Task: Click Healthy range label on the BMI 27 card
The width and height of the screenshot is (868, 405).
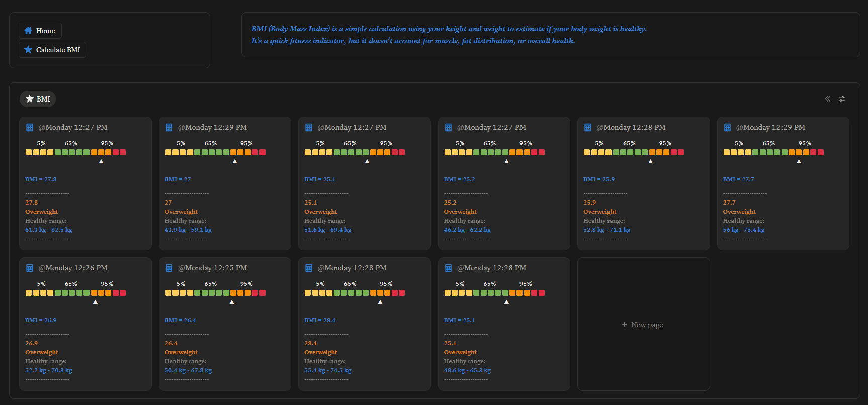Action: (x=186, y=221)
